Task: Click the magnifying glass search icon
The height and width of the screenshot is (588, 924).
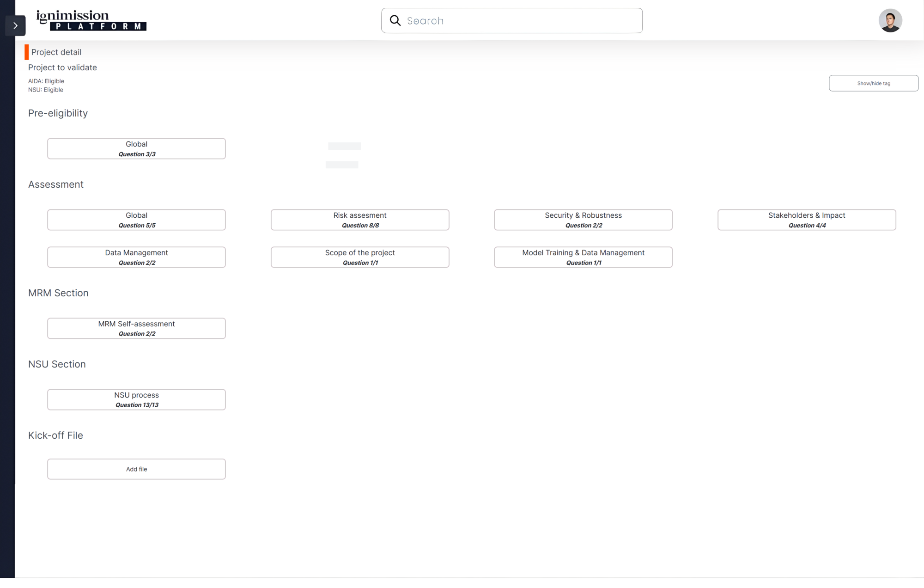Action: (x=395, y=20)
